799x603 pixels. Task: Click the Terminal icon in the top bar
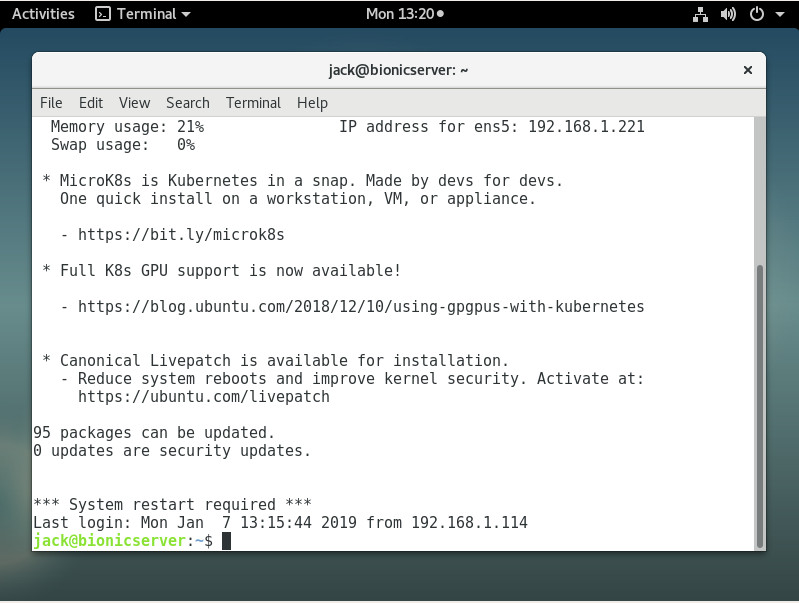(103, 14)
